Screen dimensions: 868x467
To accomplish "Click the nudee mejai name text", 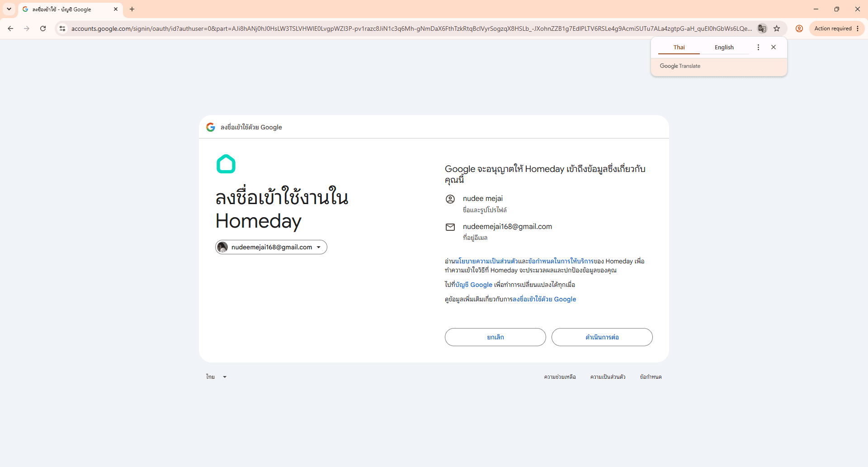I will pos(483,198).
